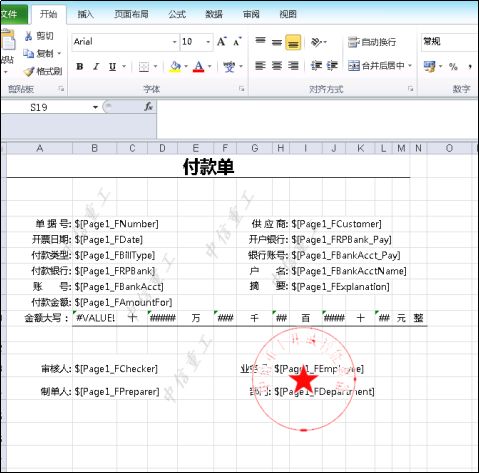
Task: Click Merge and Center (合并后居中)
Action: 376,66
